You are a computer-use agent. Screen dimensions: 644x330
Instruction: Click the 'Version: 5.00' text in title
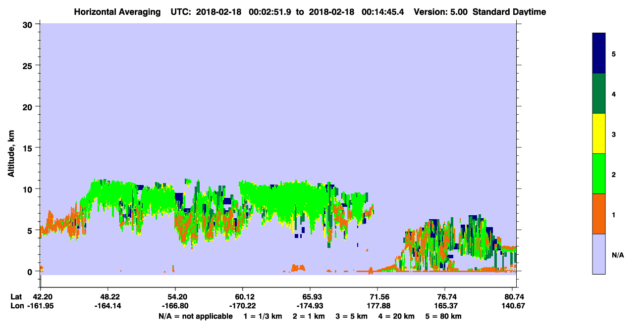pos(440,12)
